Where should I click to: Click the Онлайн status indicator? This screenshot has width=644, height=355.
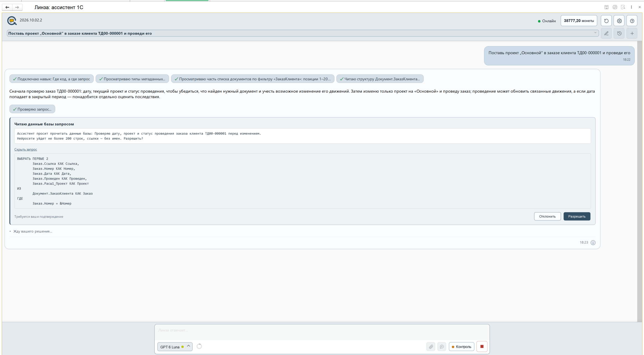(x=547, y=21)
